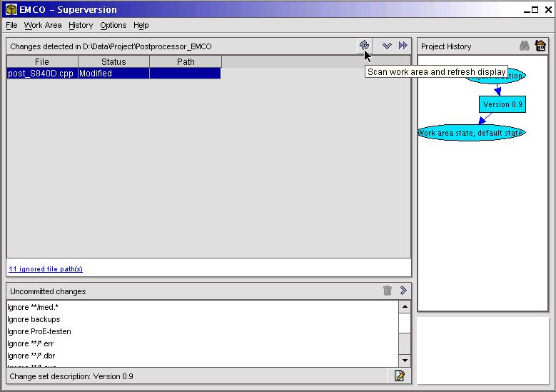Viewport: 556px width, 392px height.
Task: Click the Modified status cell
Action: [113, 74]
